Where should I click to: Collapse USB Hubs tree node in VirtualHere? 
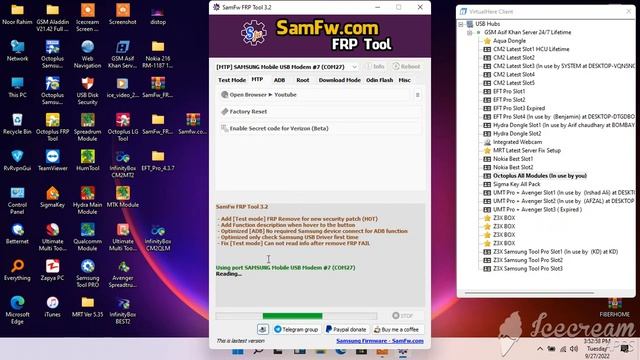tap(461, 24)
